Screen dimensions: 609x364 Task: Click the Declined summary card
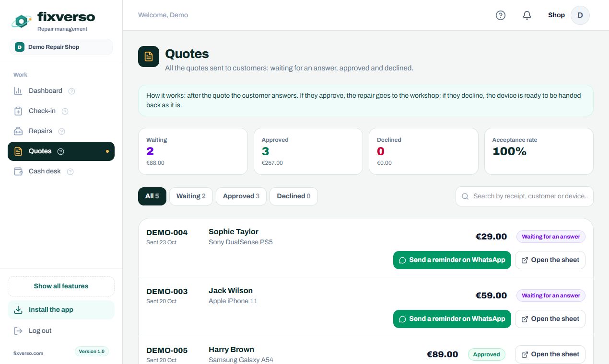pyautogui.click(x=423, y=151)
